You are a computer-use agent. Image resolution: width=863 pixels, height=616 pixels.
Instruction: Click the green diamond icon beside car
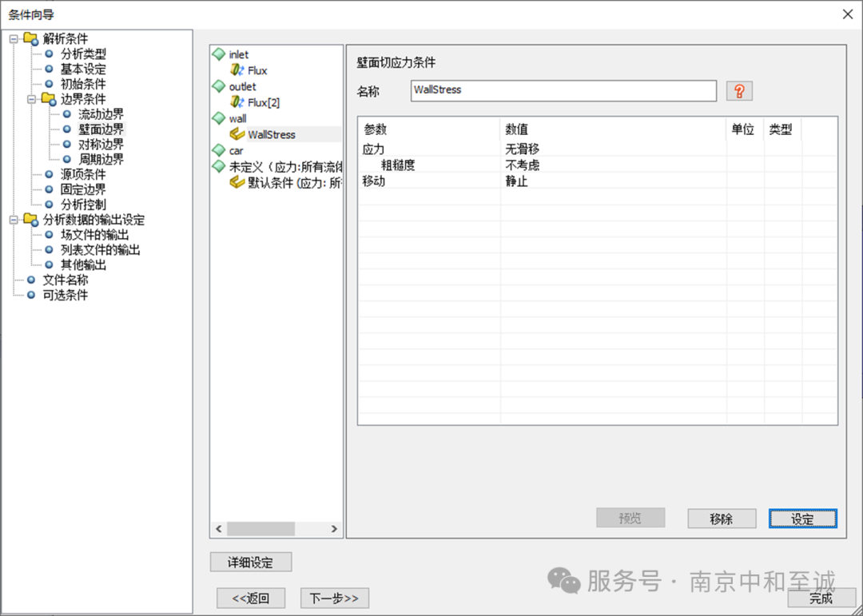(x=219, y=149)
